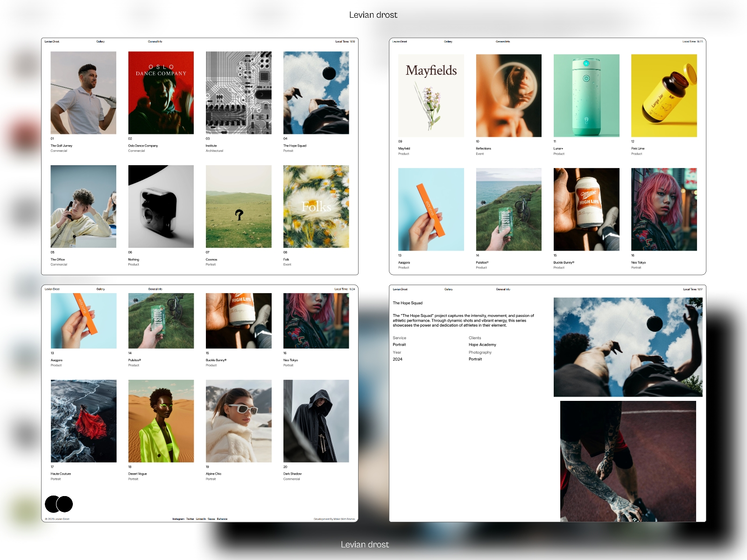Open the Oslo Dance Company red poster thumbnail
This screenshot has width=747, height=560.
click(x=161, y=93)
